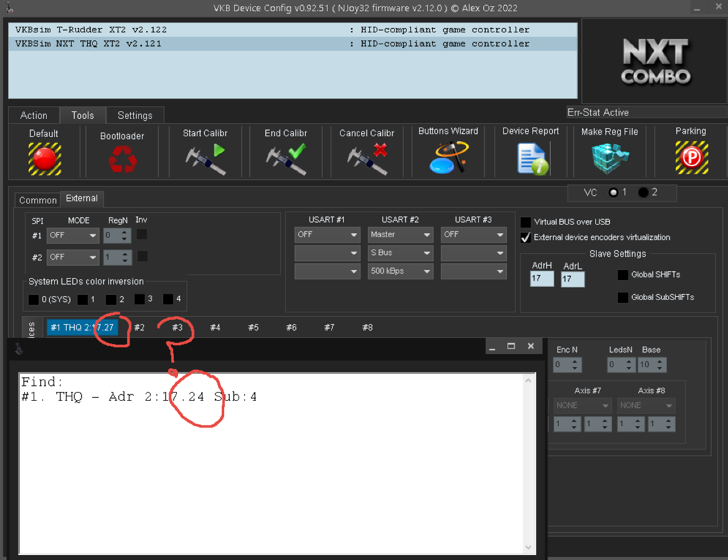The width and height of the screenshot is (728, 560).
Task: Toggle LED color inversion checkbox 3
Action: 139,299
